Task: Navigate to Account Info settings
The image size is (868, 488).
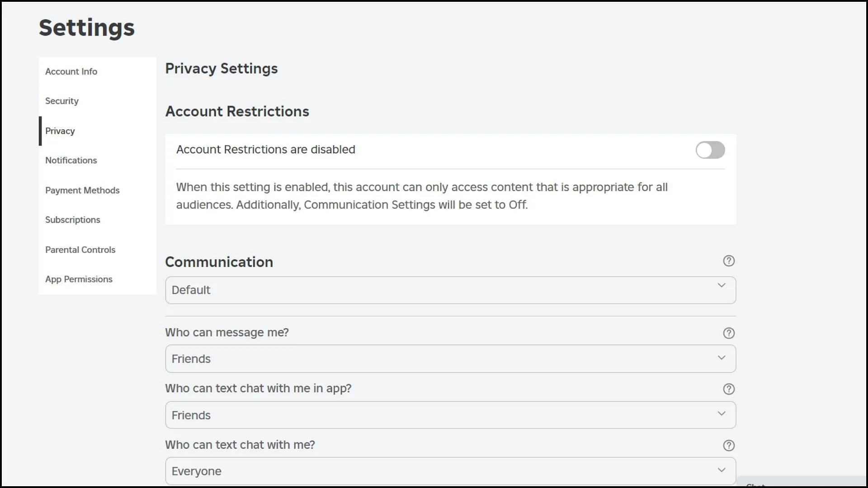Action: (71, 71)
